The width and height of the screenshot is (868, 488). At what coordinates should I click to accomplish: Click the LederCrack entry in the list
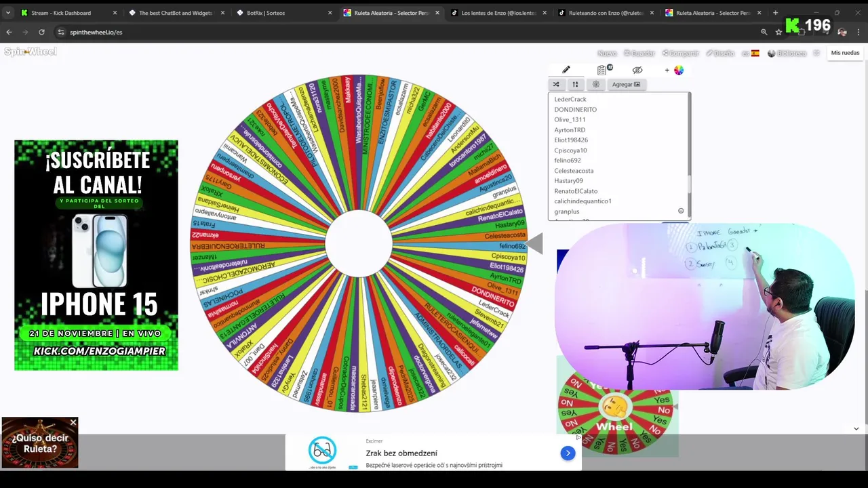pos(570,99)
